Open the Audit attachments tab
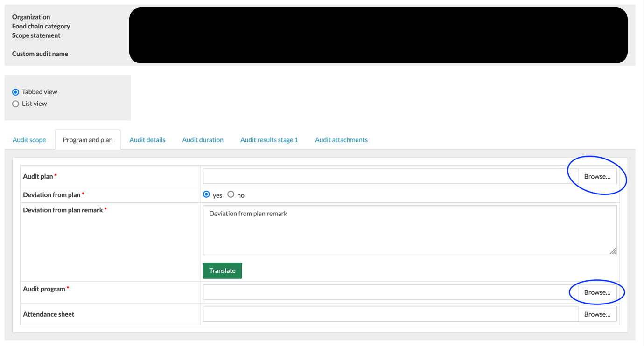The height and width of the screenshot is (346, 644). 341,140
